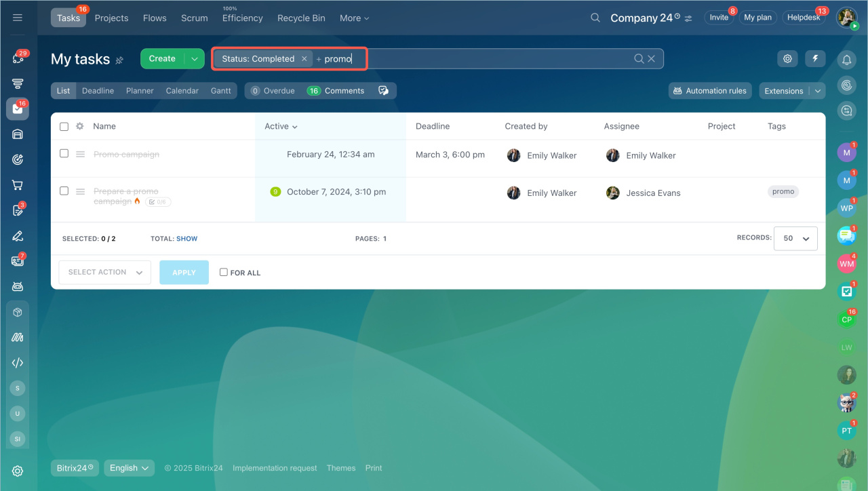This screenshot has height=491, width=868.
Task: Open WM chat avatar with 4 badge
Action: pos(846,264)
